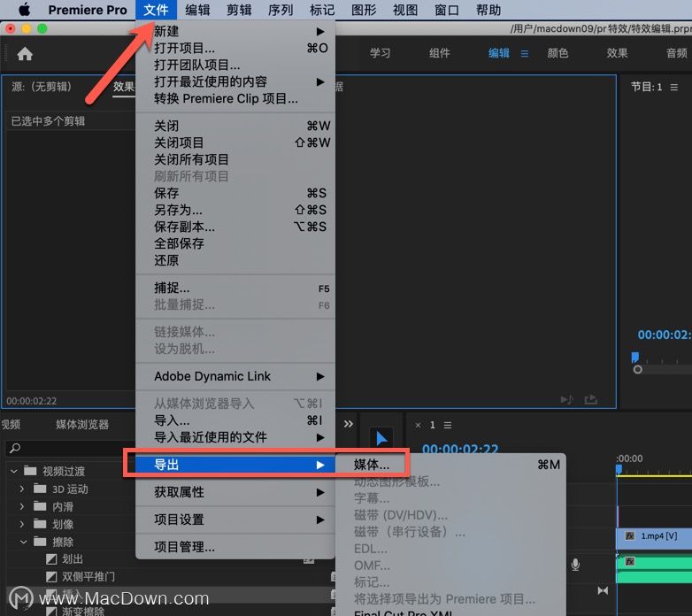Open the 剪辑 menu in the menu bar

(239, 10)
